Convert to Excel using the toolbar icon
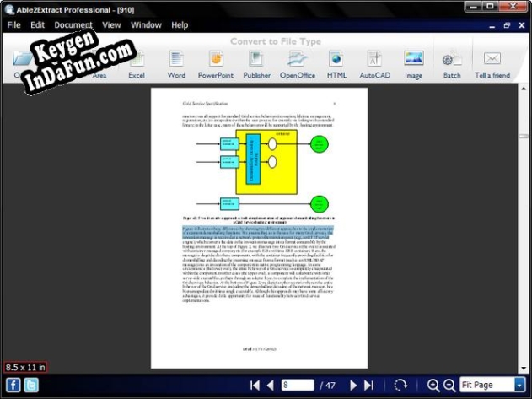The width and height of the screenshot is (532, 399). pyautogui.click(x=137, y=65)
